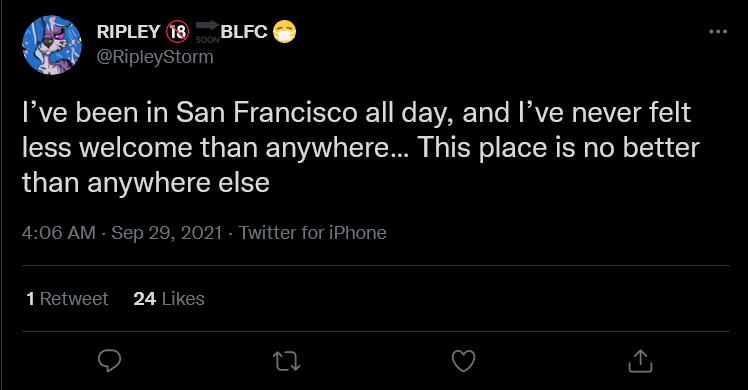The height and width of the screenshot is (390, 748).
Task: Click the reply speech bubble icon
Action: coord(109,361)
